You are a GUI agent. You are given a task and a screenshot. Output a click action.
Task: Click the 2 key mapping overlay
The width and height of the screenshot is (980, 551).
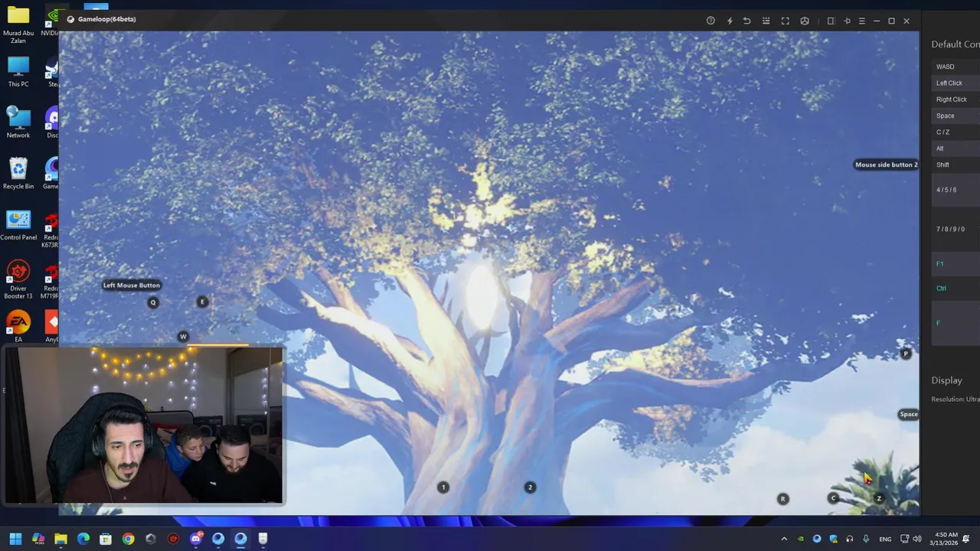click(530, 487)
